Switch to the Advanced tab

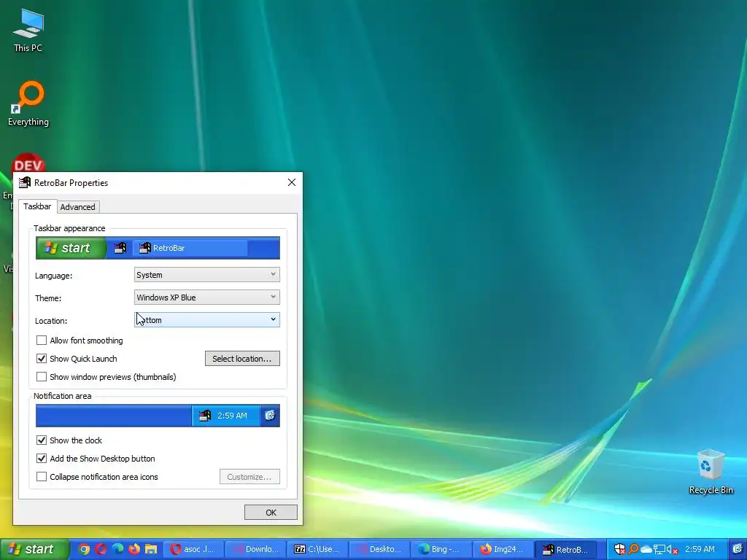click(x=77, y=206)
